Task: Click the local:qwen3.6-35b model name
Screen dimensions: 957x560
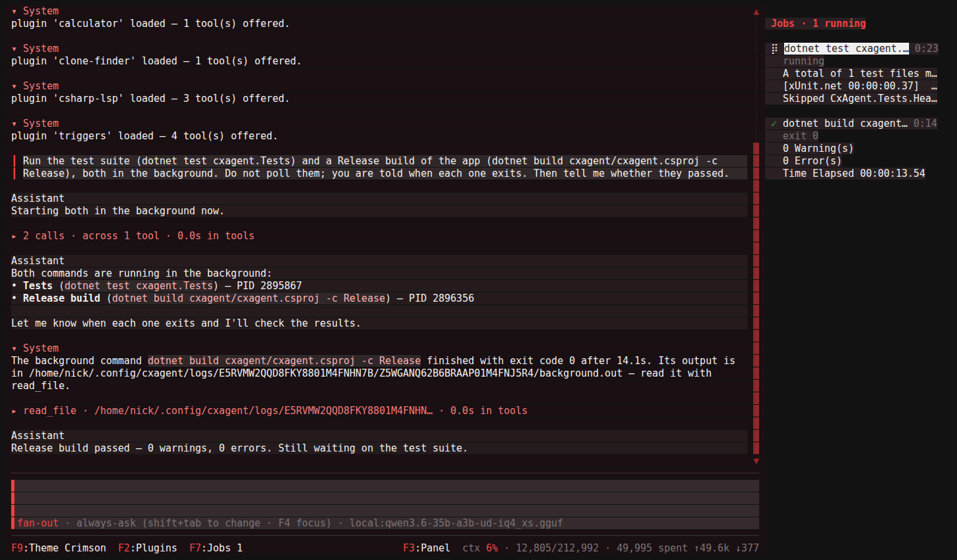Action: [x=456, y=523]
